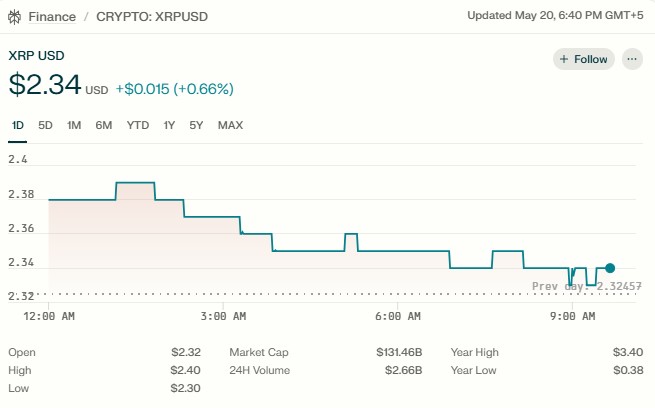Click the Updated May 20 timestamp
Viewport: 655px width, 408px height.
coord(554,15)
